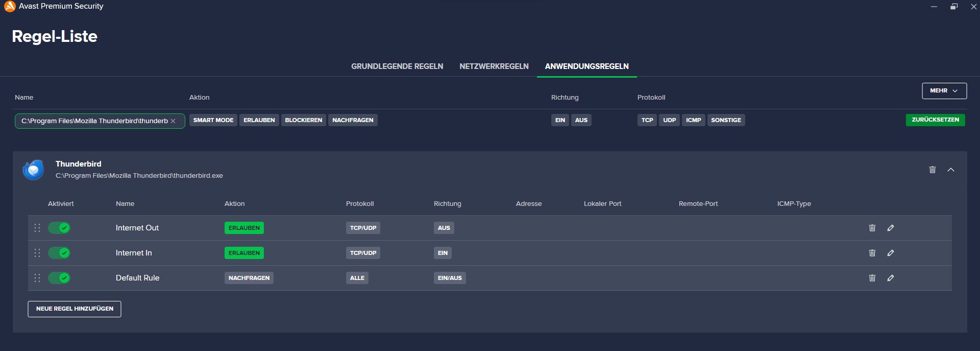Click the Aktiviert column header
Image resolution: width=980 pixels, height=351 pixels.
click(x=61, y=204)
